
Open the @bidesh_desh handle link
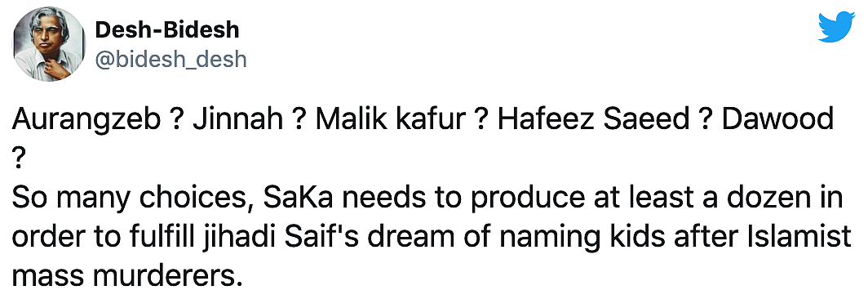pos(171,59)
